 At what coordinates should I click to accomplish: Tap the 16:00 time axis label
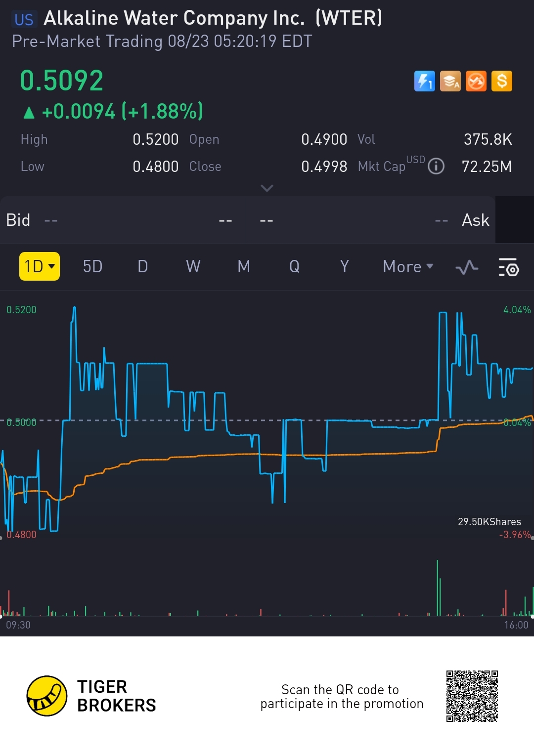pos(516,625)
